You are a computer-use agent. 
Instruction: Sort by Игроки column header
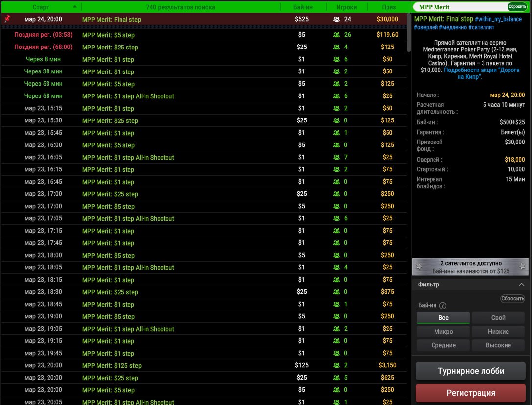346,7
